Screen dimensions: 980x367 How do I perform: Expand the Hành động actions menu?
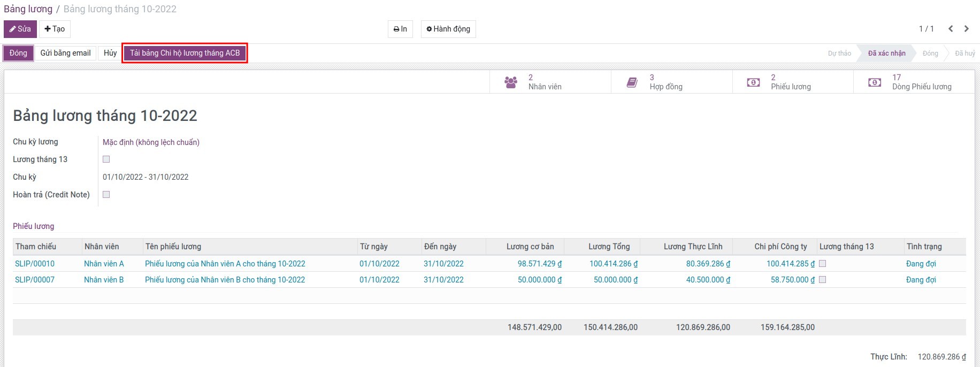click(448, 29)
